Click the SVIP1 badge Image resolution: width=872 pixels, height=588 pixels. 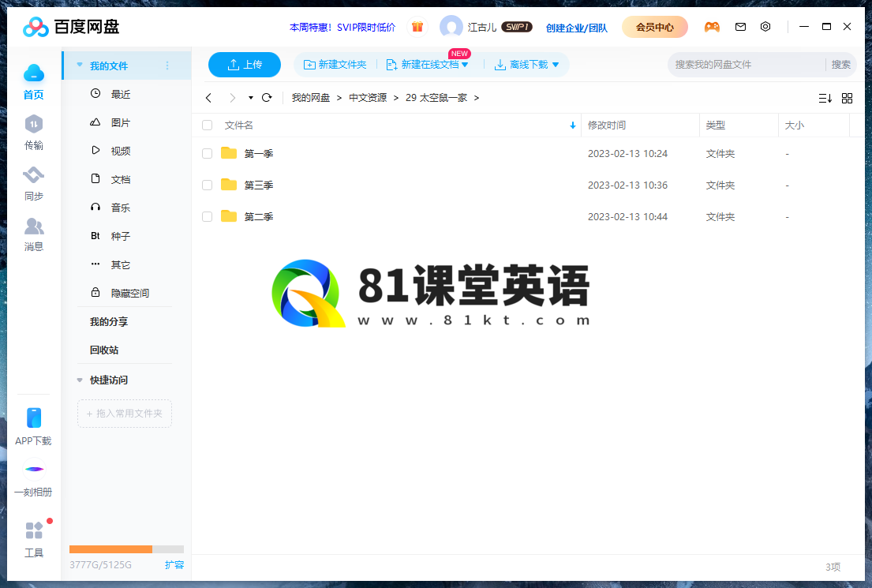(x=517, y=27)
